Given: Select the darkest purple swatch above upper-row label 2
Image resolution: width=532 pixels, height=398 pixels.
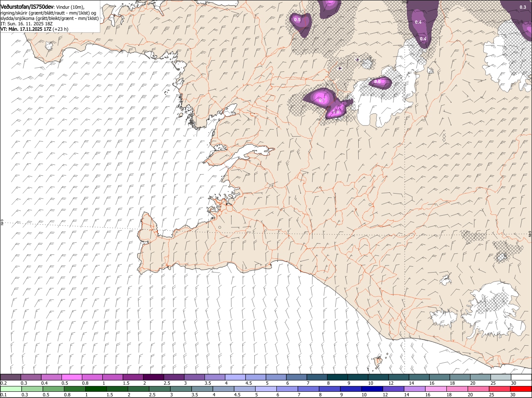Looking at the screenshot, I should [x=153, y=377].
